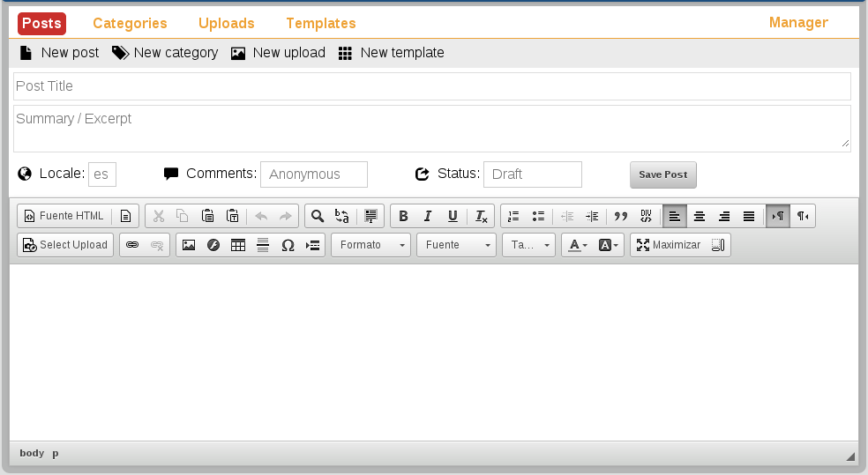The image size is (868, 475).
Task: Insert an image via the picture icon
Action: (x=189, y=245)
